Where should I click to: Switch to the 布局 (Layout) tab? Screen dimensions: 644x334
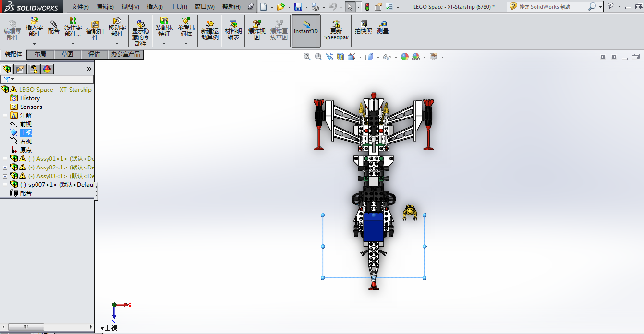tap(40, 54)
